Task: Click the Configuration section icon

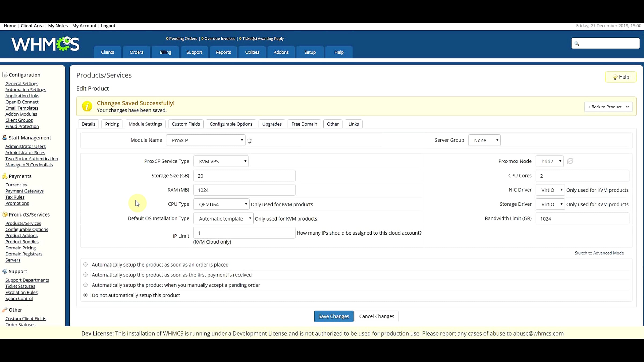Action: tap(5, 75)
